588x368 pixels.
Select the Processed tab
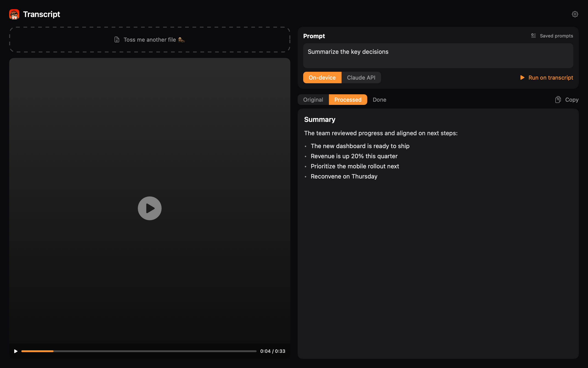pyautogui.click(x=348, y=100)
